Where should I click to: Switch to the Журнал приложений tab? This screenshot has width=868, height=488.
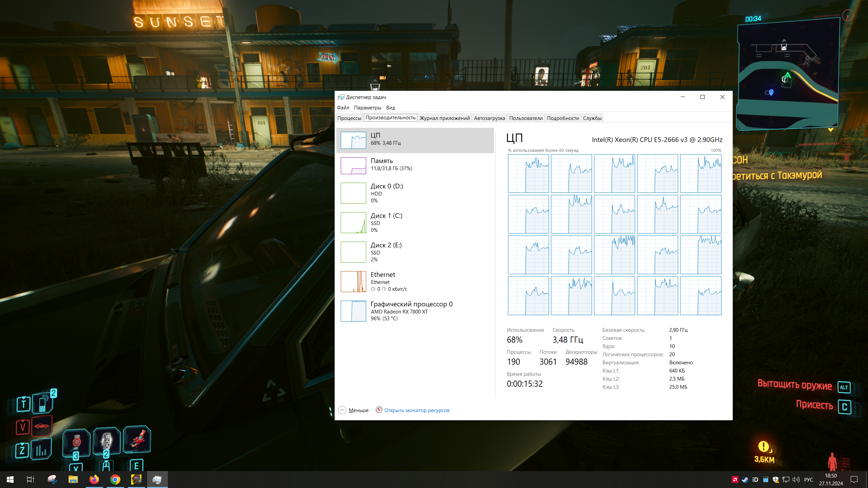[445, 118]
